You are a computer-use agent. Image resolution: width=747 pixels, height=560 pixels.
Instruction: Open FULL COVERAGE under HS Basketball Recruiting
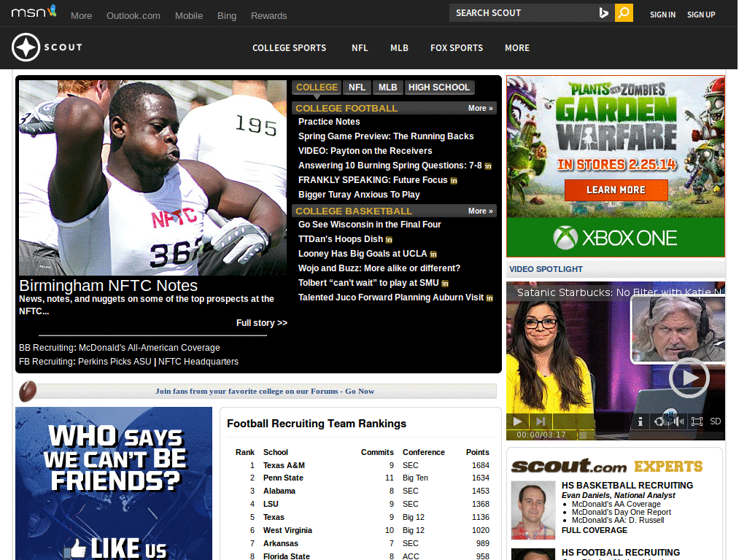[594, 530]
